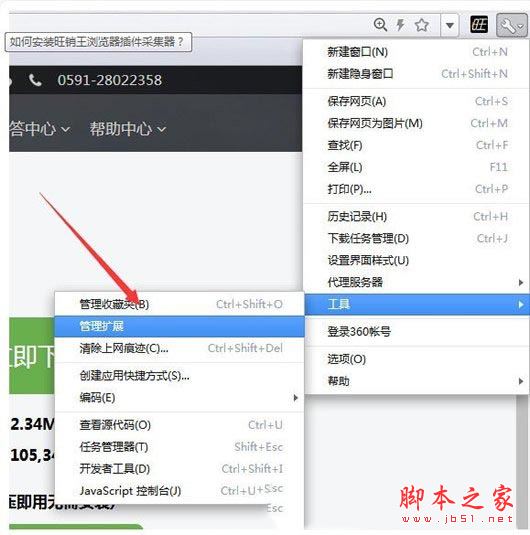Choose 清除上网痕迹(C)...
The width and height of the screenshot is (530, 535).
coord(180,348)
